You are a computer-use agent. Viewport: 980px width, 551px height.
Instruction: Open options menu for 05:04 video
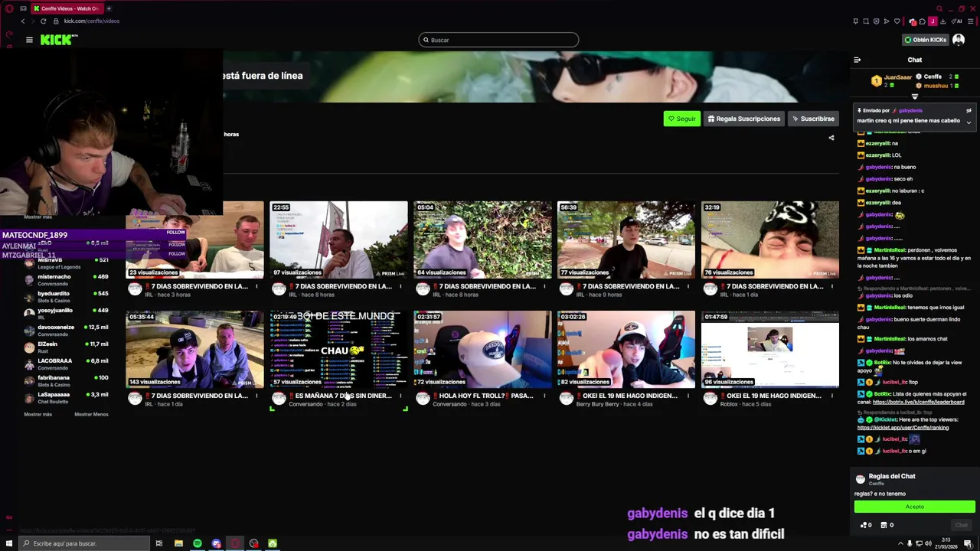[544, 286]
